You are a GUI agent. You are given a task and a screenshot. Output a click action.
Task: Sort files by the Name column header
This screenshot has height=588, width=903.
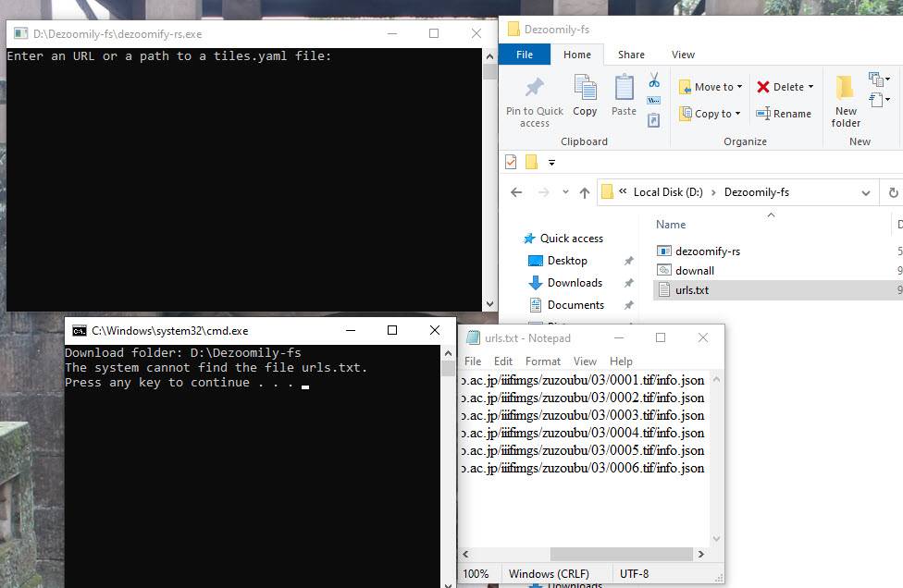671,225
